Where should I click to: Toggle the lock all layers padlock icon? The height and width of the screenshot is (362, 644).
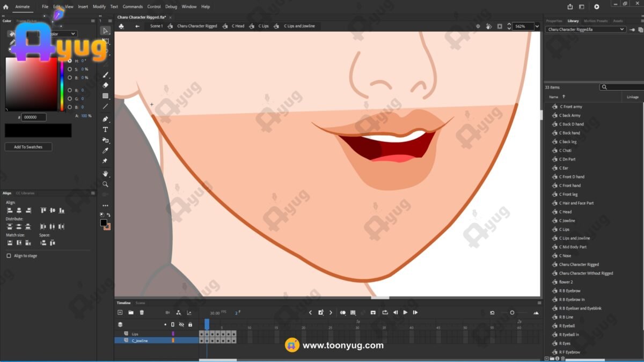[190, 324]
